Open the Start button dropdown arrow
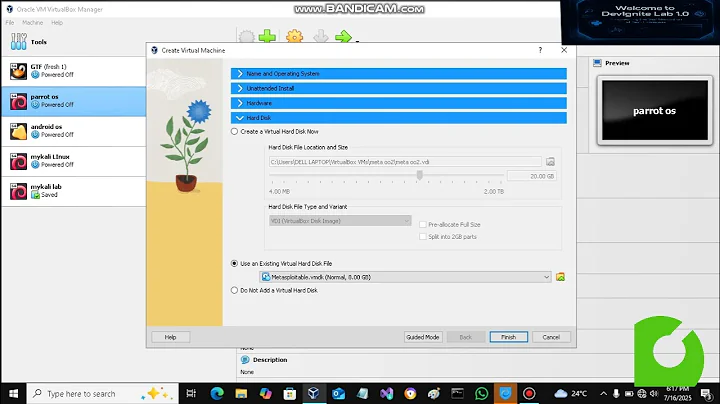The height and width of the screenshot is (404, 720). pyautogui.click(x=357, y=41)
